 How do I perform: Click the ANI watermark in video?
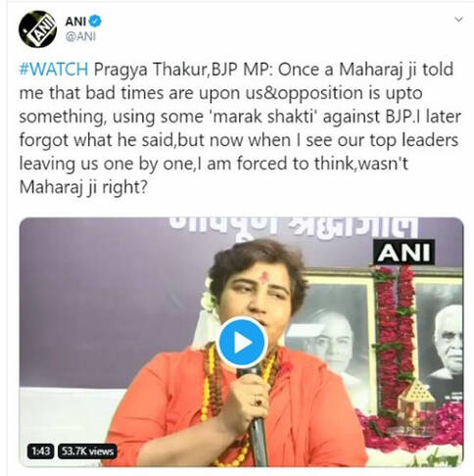pyautogui.click(x=403, y=253)
